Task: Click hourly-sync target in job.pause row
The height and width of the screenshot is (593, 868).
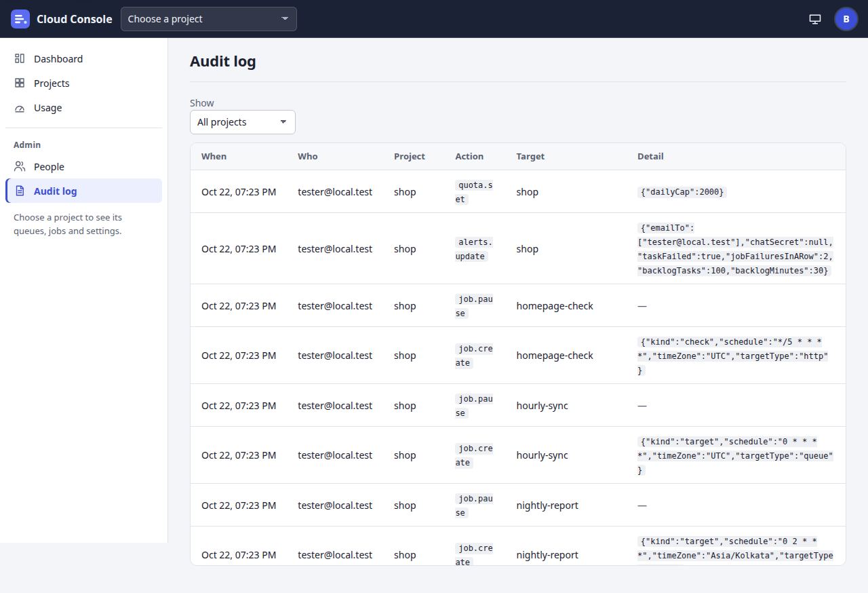Action: point(542,406)
